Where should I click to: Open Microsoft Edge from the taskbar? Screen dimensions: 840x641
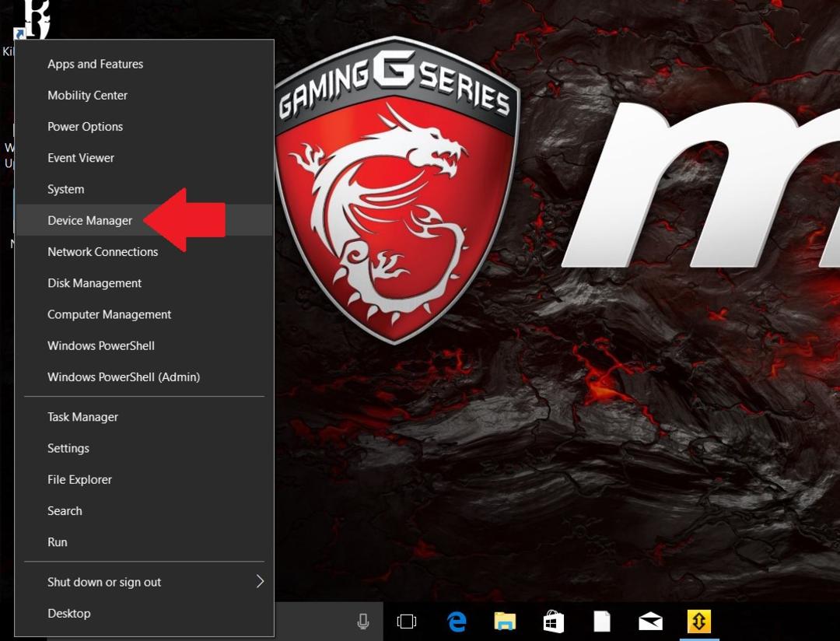(457, 622)
